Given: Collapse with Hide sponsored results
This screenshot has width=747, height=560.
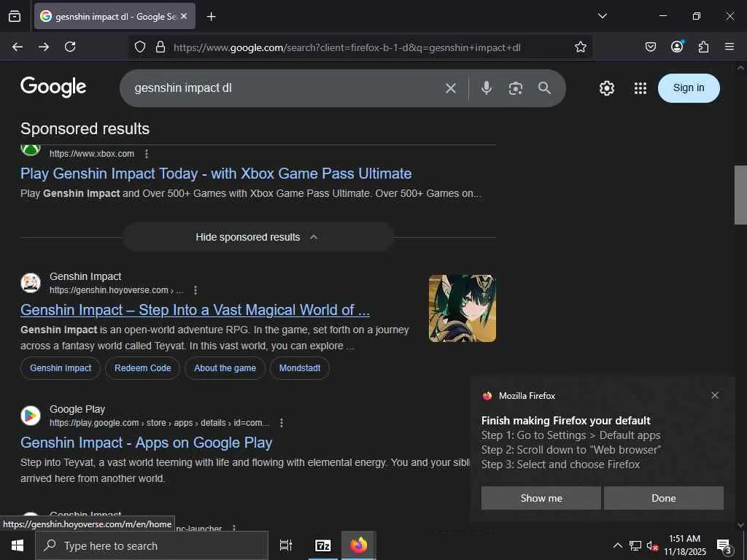Looking at the screenshot, I should pos(258,237).
